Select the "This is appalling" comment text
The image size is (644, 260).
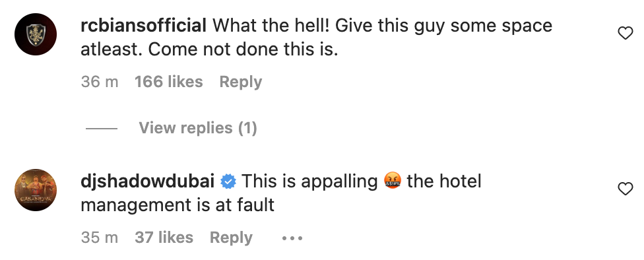click(309, 181)
